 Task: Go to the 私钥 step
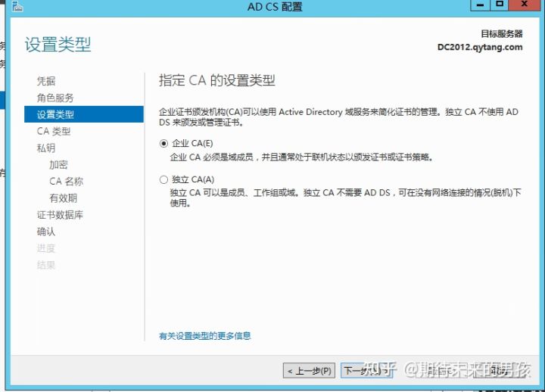tap(46, 148)
